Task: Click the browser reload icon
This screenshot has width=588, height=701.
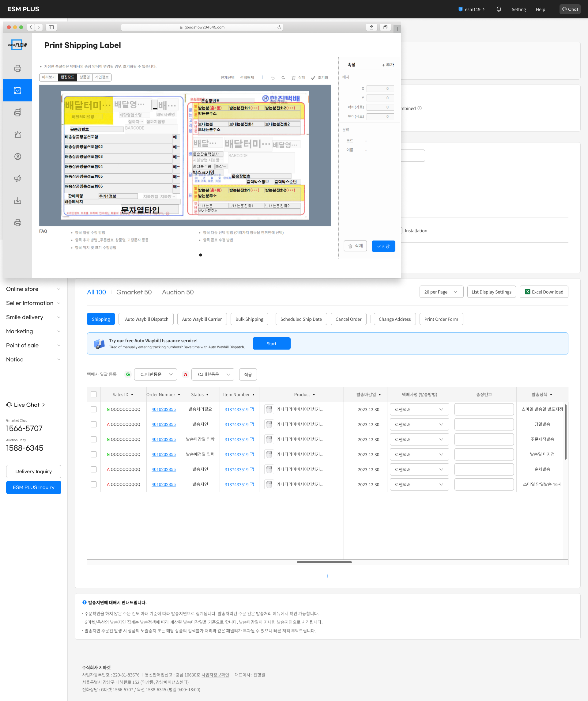Action: coord(279,27)
